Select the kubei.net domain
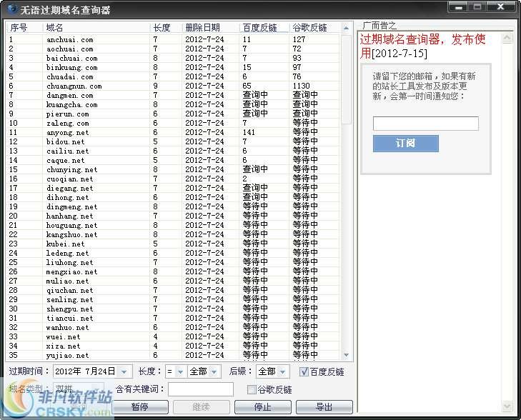This screenshot has height=420, width=521. 66,244
